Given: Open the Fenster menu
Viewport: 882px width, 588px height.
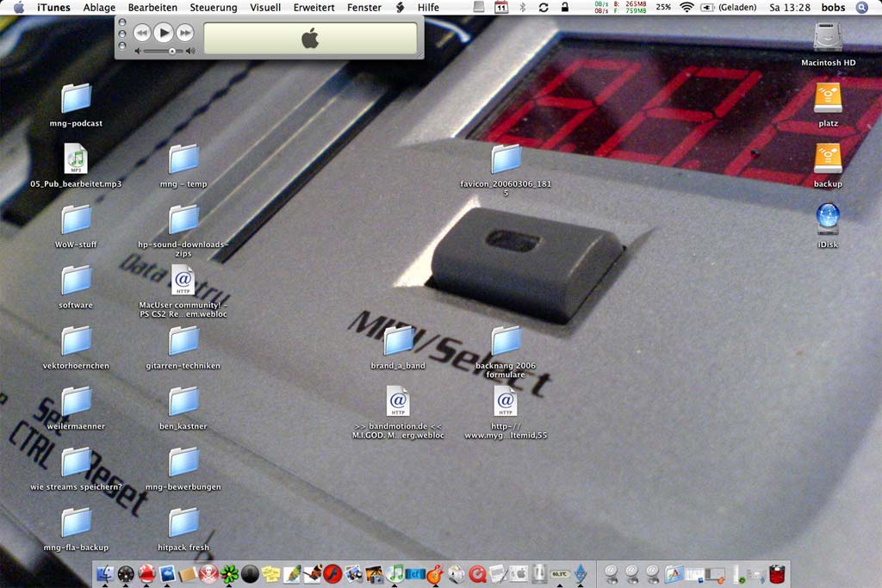Looking at the screenshot, I should click(364, 7).
